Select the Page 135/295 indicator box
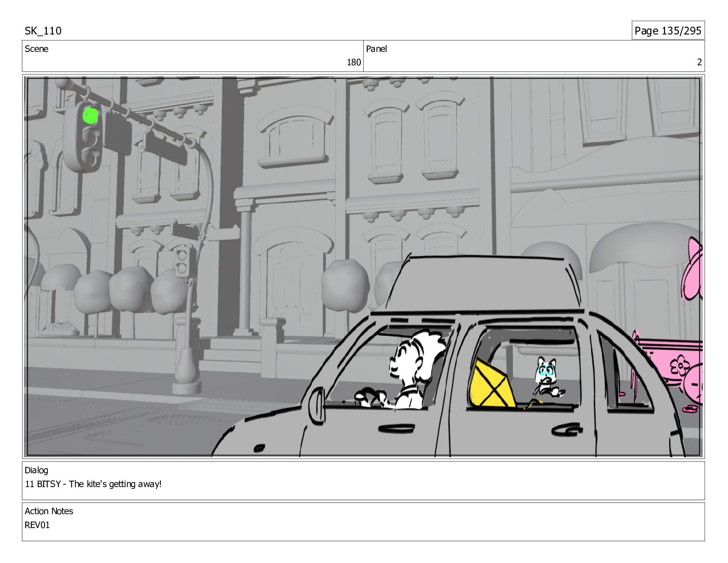The height and width of the screenshot is (563, 728). pyautogui.click(x=668, y=30)
